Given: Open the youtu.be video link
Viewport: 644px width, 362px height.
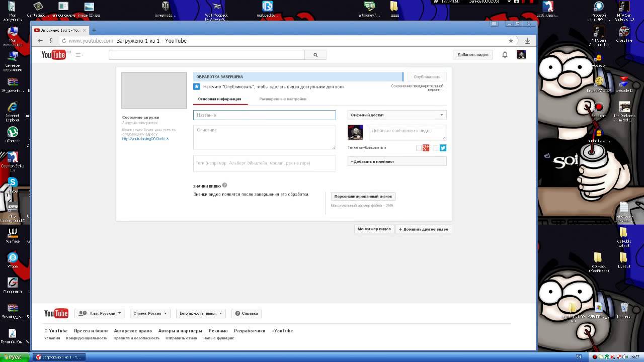Looking at the screenshot, I should pyautogui.click(x=145, y=139).
